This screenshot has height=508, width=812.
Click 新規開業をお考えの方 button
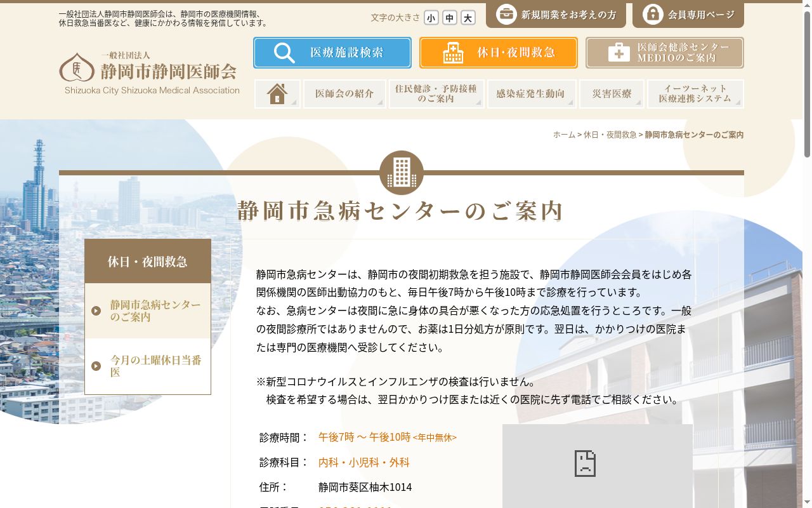click(556, 14)
